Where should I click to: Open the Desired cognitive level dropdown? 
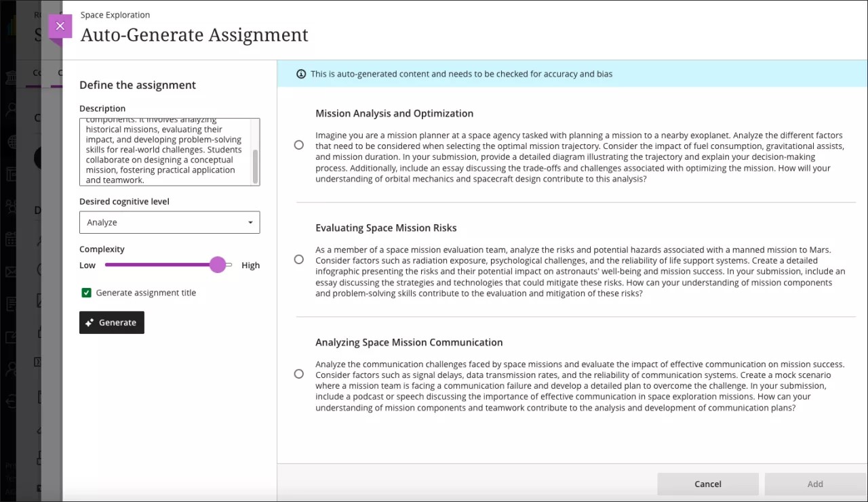(x=169, y=222)
